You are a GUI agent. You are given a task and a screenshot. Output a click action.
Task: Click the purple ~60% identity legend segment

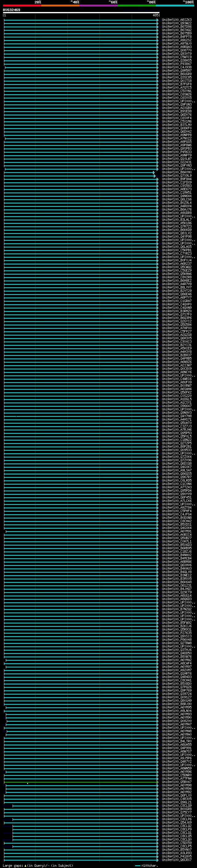click(x=99, y=6)
